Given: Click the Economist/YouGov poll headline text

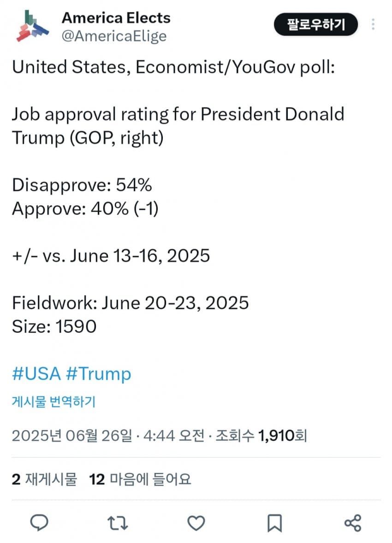Looking at the screenshot, I should (x=173, y=67).
